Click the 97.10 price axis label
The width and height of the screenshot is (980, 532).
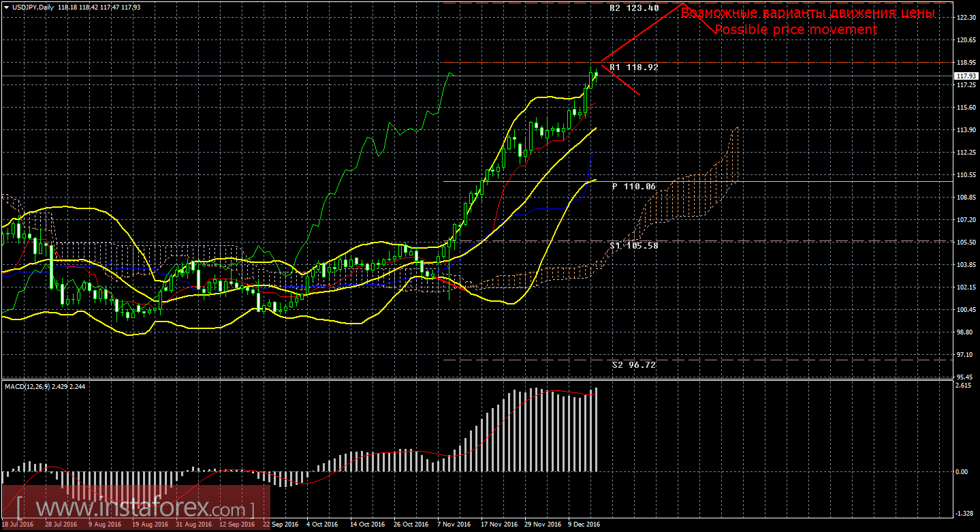(x=965, y=354)
